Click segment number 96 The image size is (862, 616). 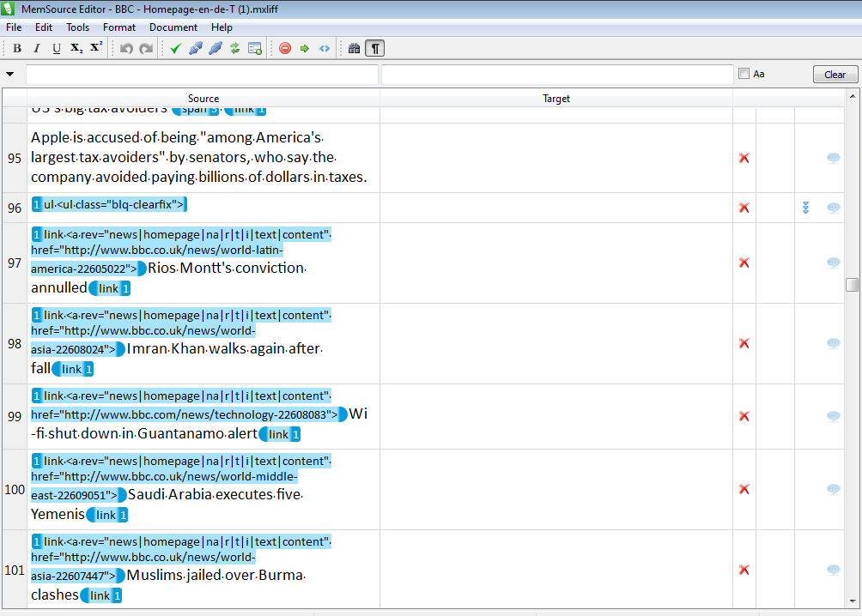tap(15, 208)
